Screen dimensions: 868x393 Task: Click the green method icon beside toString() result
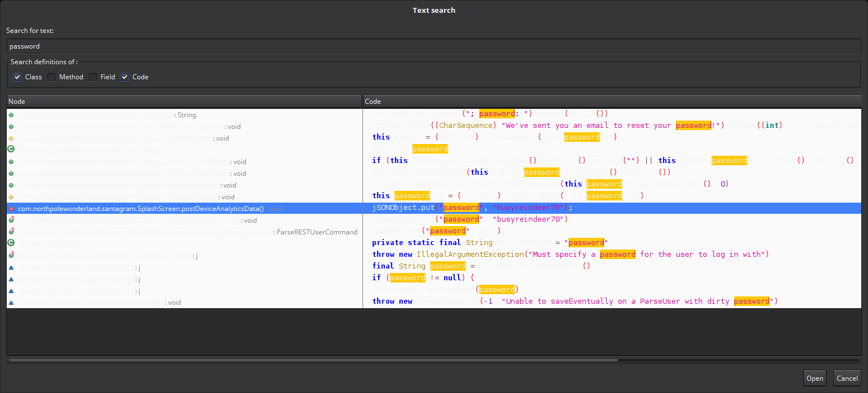pos(11,115)
